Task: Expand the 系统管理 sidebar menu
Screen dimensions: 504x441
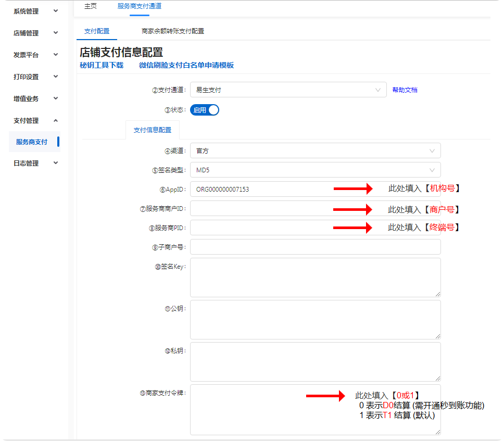Action: coord(35,11)
